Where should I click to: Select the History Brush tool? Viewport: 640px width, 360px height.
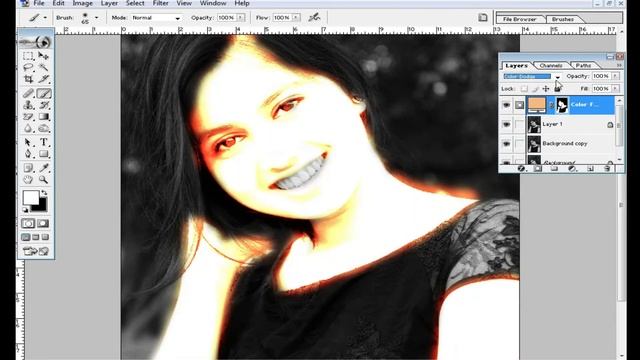tap(43, 105)
